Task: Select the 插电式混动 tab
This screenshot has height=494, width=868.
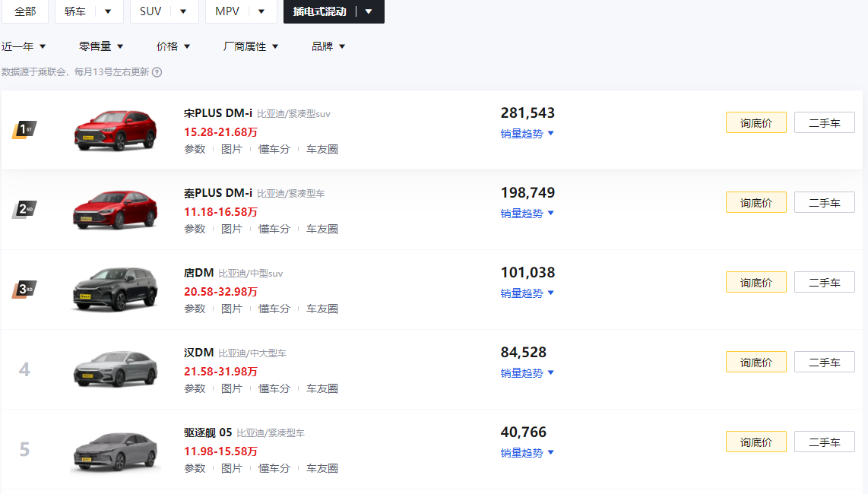Action: coord(319,11)
